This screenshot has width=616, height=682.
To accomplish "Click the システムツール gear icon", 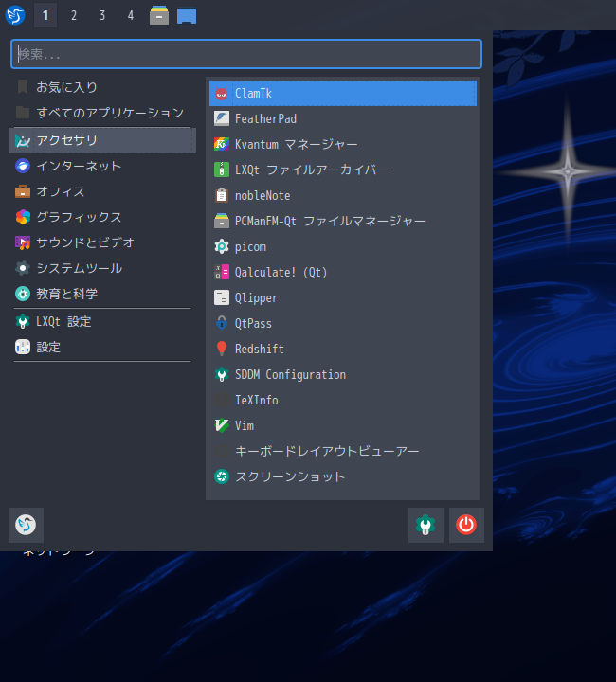I will [23, 268].
